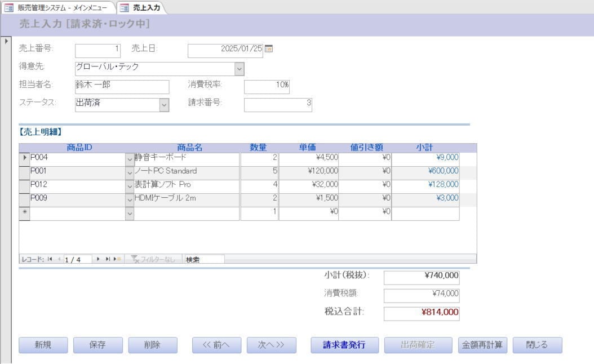Image resolution: width=594 pixels, height=364 pixels.
Task: Click the 保存 button
Action: 97,345
